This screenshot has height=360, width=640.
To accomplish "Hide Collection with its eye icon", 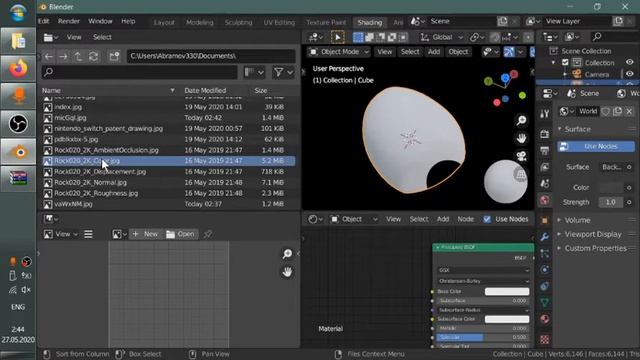I will point(629,62).
